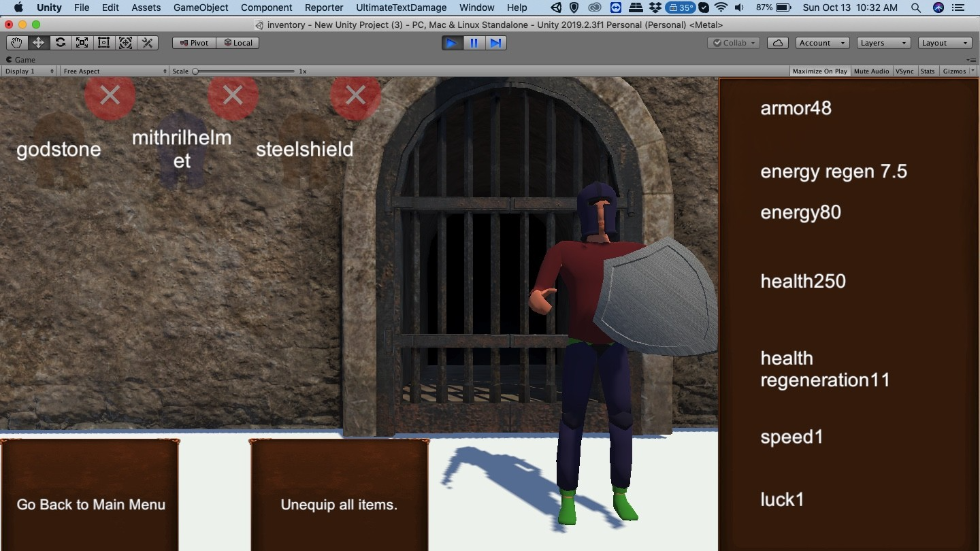Select the Move tool
The width and height of the screenshot is (980, 551).
(x=38, y=43)
